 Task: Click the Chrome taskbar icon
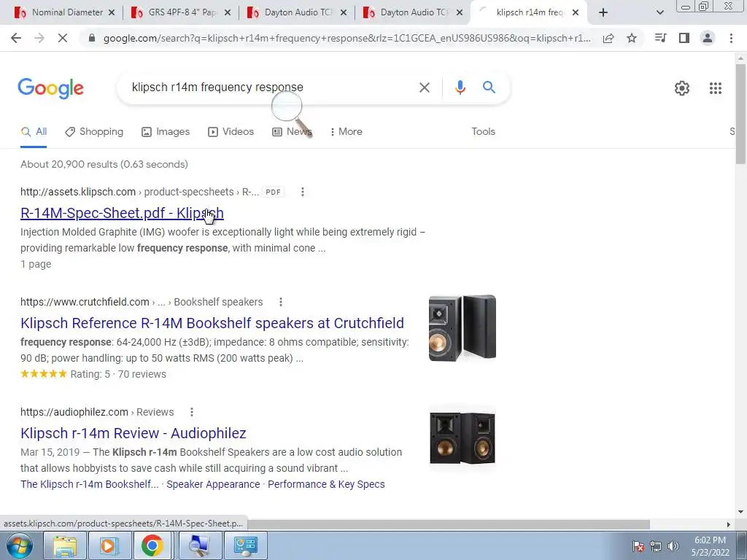pyautogui.click(x=152, y=545)
